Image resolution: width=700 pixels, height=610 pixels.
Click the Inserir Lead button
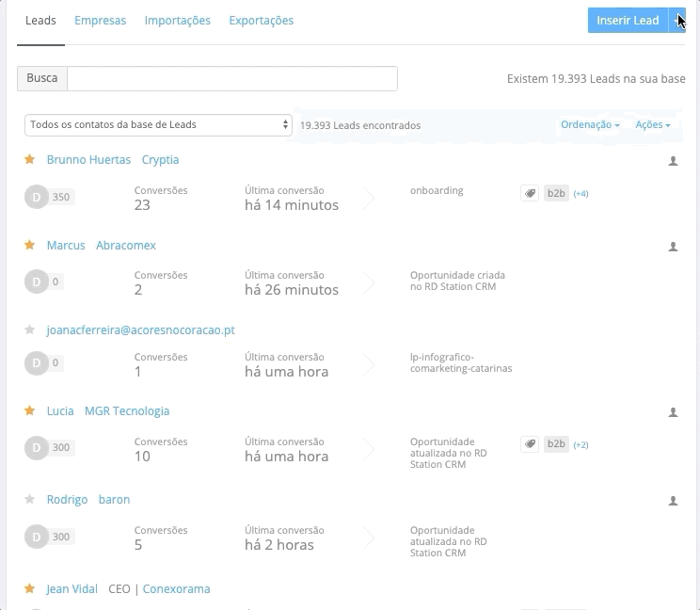coord(627,21)
